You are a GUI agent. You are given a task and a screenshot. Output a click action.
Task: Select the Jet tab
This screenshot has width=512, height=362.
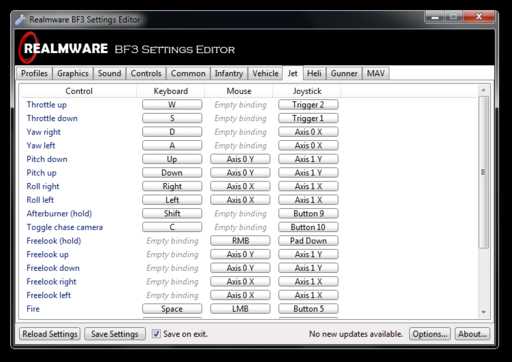293,73
